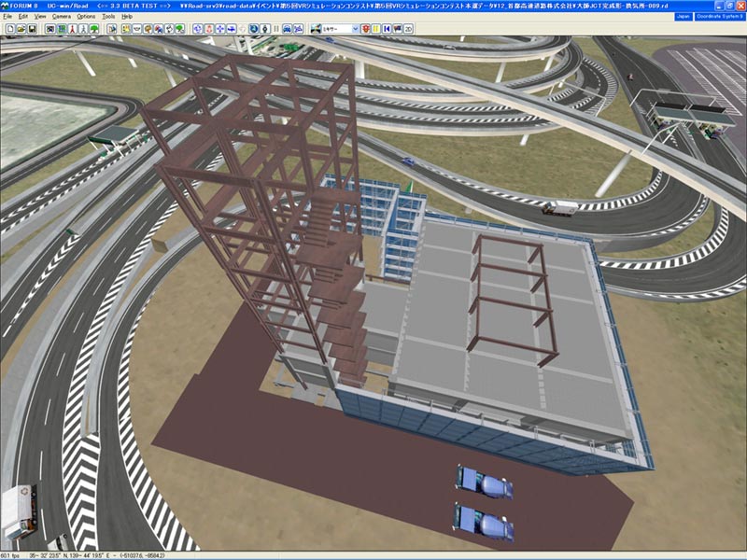Click the blue globe icon
Viewport: 747px width, 560px height.
pos(253,29)
